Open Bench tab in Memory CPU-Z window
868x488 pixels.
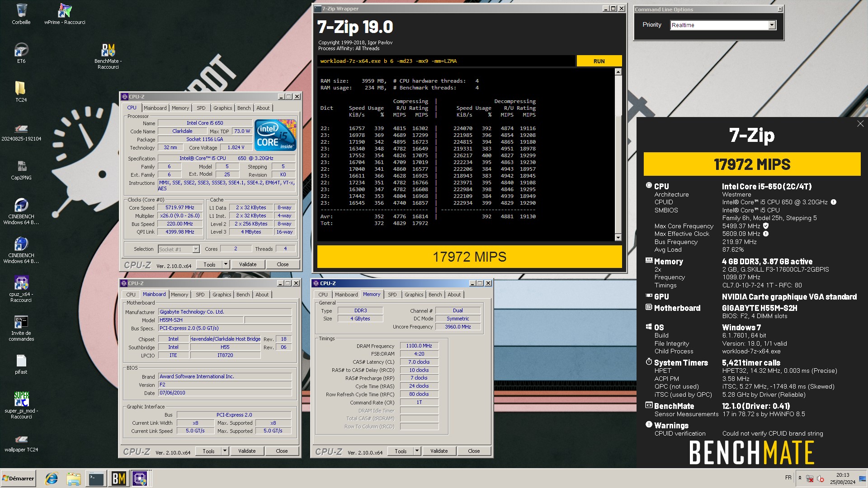pos(435,295)
